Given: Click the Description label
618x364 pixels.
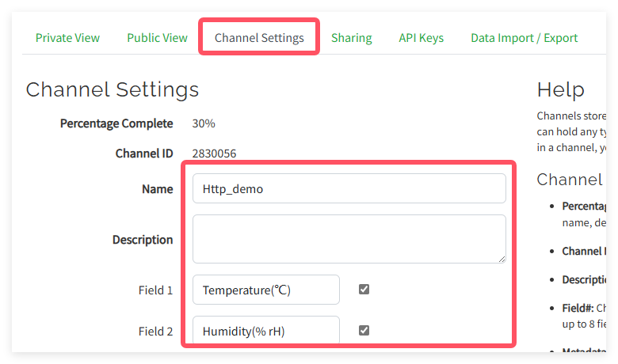Looking at the screenshot, I should [143, 240].
